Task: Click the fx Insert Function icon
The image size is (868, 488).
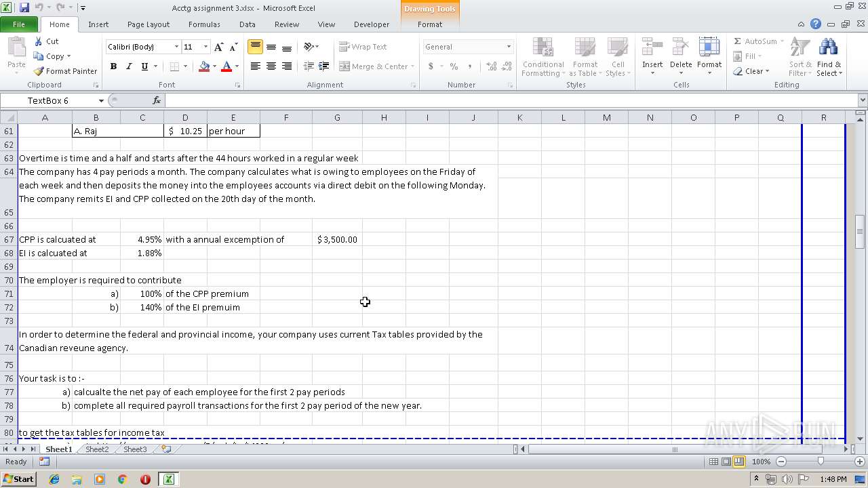Action: click(x=157, y=100)
